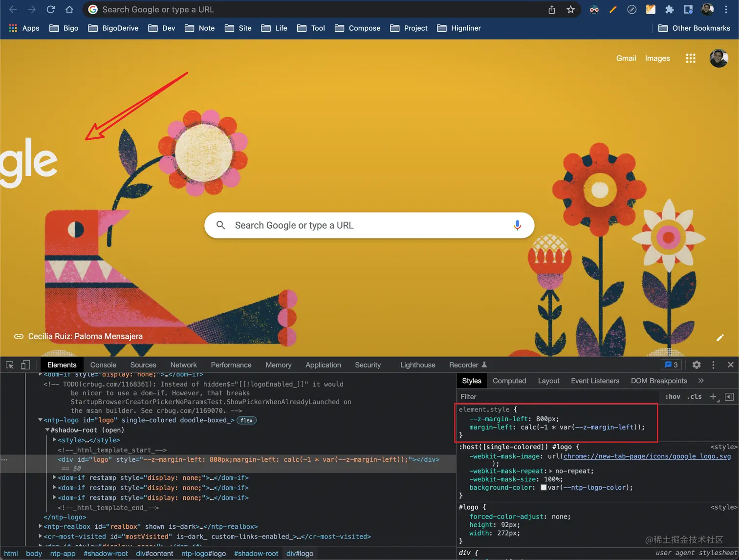Open the Extensions puzzle menu
Screen dimensions: 739x560
670,9
